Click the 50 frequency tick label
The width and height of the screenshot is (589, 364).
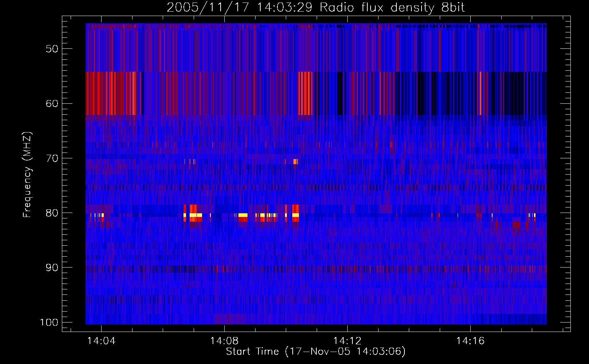(x=52, y=49)
